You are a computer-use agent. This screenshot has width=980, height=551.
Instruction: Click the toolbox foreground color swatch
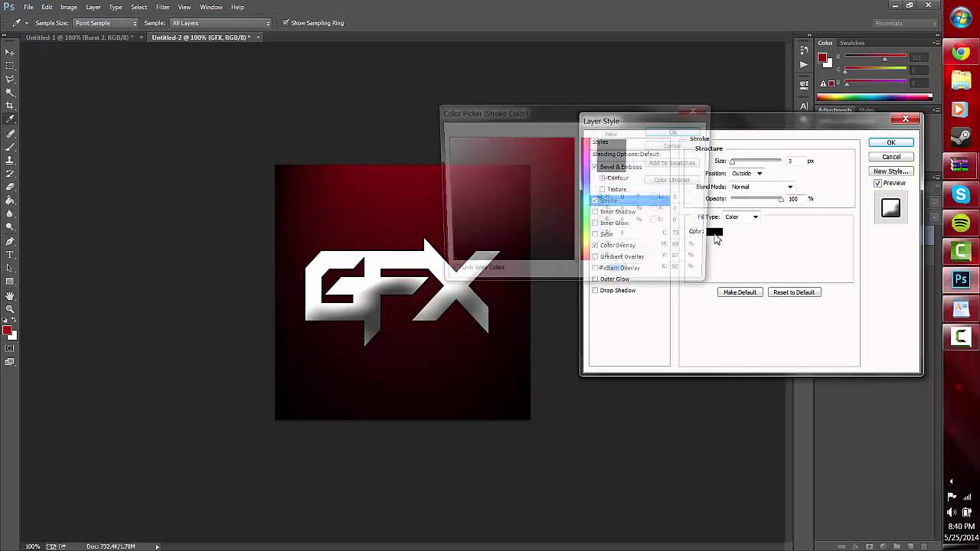click(7, 331)
